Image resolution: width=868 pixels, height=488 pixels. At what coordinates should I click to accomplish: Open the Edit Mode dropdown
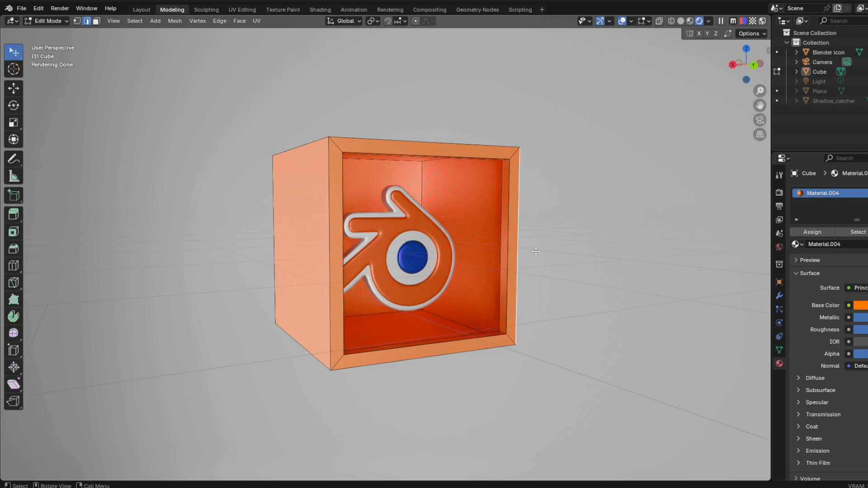pos(46,21)
